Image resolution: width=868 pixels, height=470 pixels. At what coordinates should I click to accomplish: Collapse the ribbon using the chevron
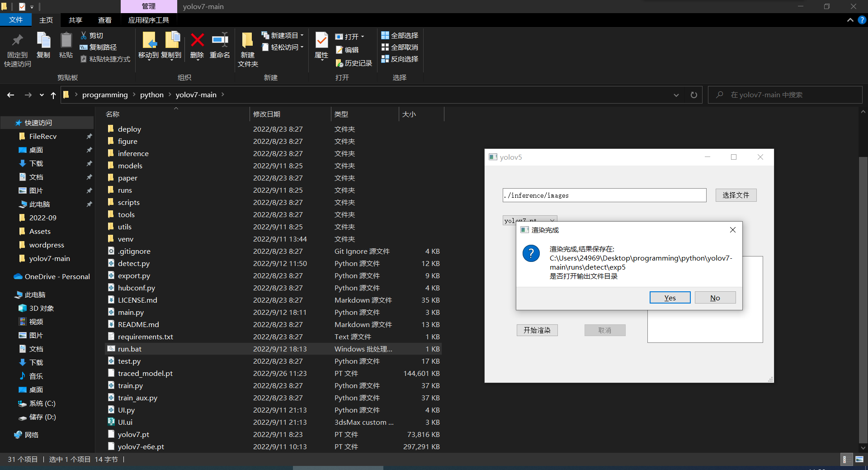[850, 20]
